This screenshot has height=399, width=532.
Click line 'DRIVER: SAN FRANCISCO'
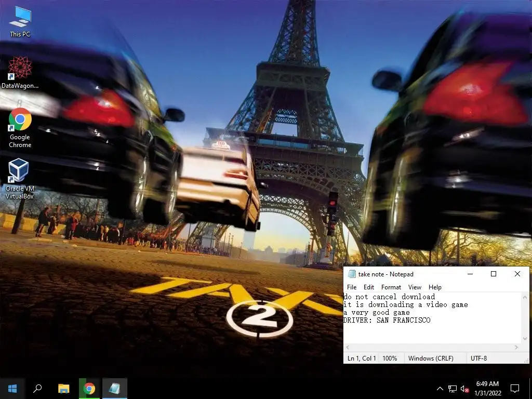coord(387,320)
